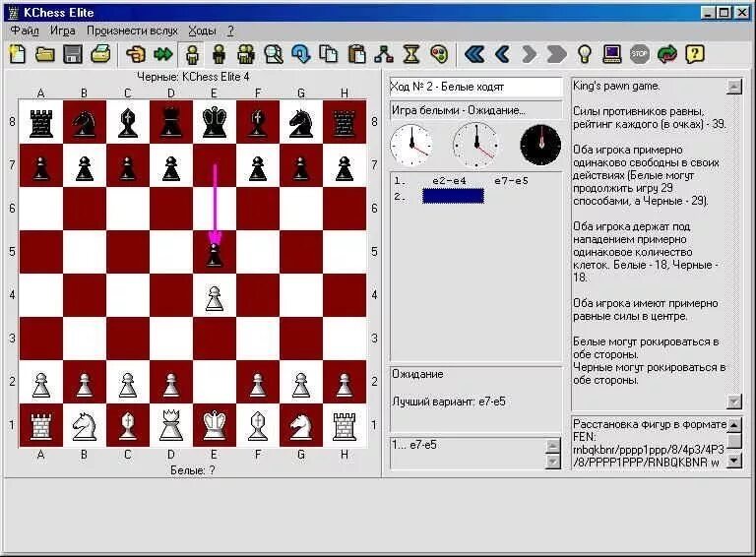The width and height of the screenshot is (756, 557).
Task: Click the hourglass time control icon
Action: 411,54
